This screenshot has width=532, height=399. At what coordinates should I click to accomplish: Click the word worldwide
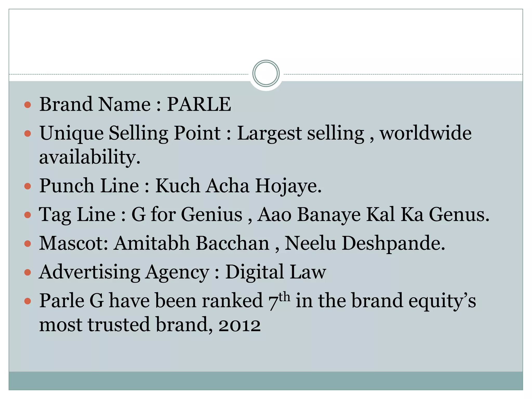(x=426, y=133)
